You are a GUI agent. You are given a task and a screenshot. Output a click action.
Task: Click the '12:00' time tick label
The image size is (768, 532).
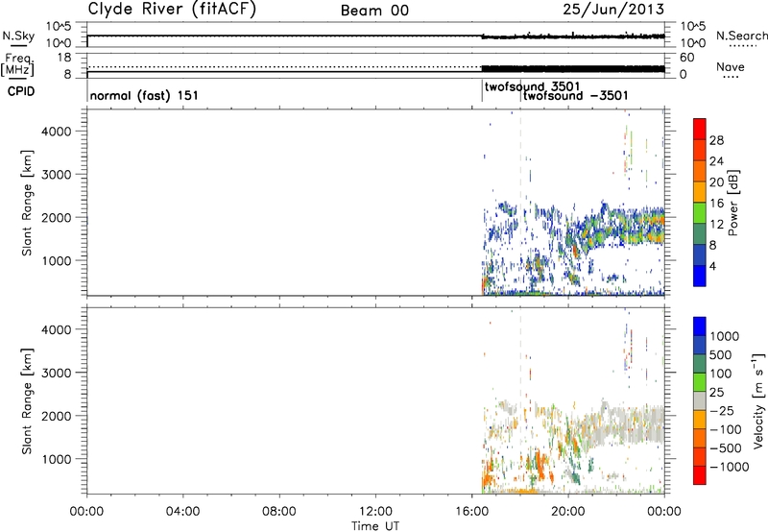[x=375, y=512]
